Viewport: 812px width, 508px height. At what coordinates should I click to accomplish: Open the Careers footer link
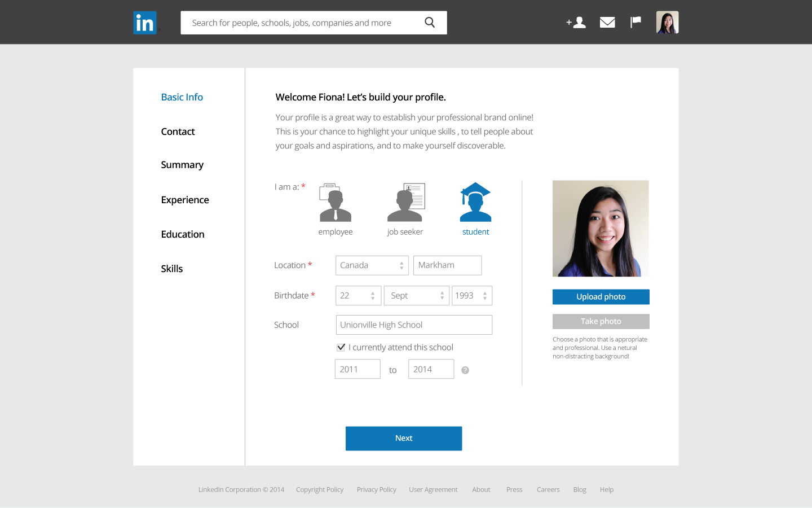coord(548,489)
